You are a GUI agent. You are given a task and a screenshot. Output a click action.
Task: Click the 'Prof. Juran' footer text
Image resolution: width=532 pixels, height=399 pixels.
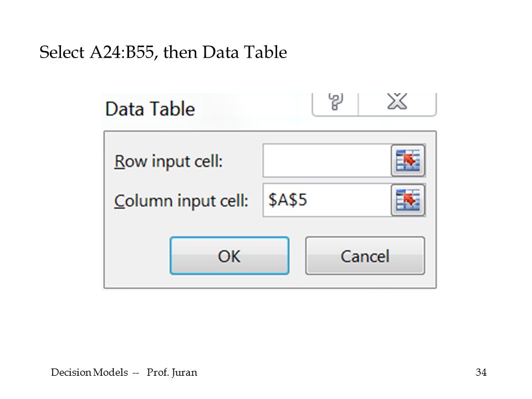pos(172,372)
